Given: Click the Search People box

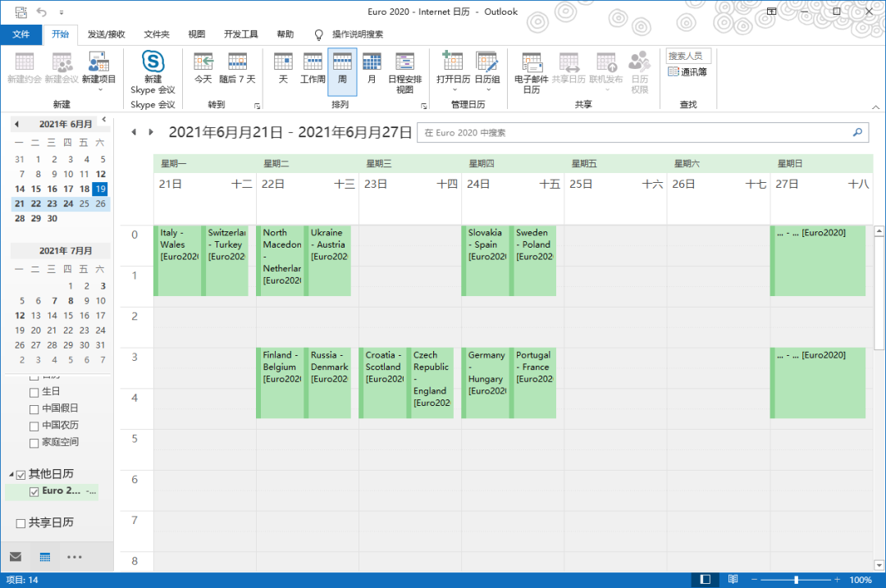Looking at the screenshot, I should 688,56.
